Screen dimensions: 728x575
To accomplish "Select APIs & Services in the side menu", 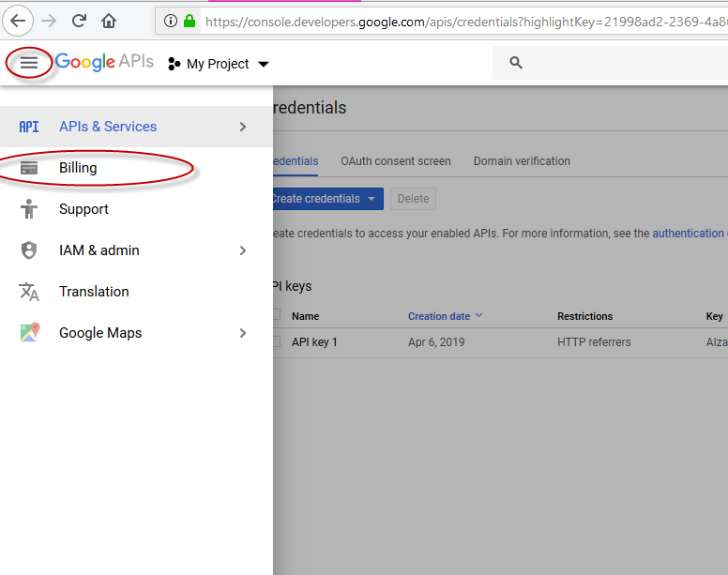I will point(136,127).
